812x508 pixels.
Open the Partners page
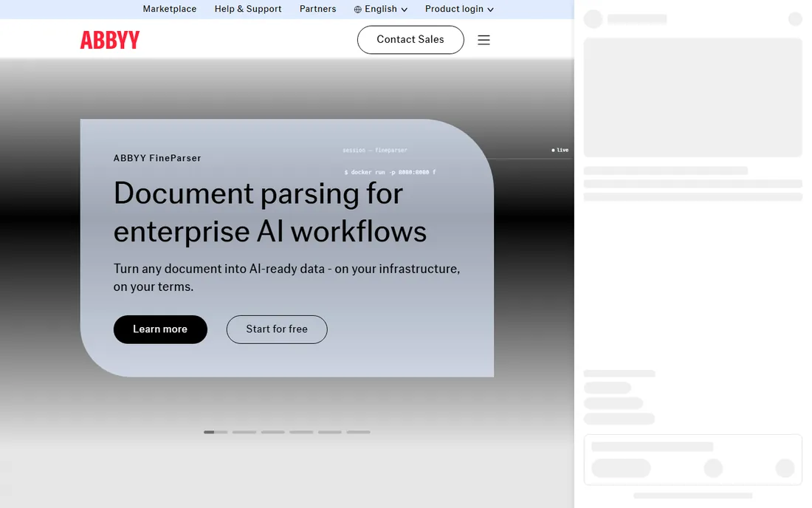[318, 9]
